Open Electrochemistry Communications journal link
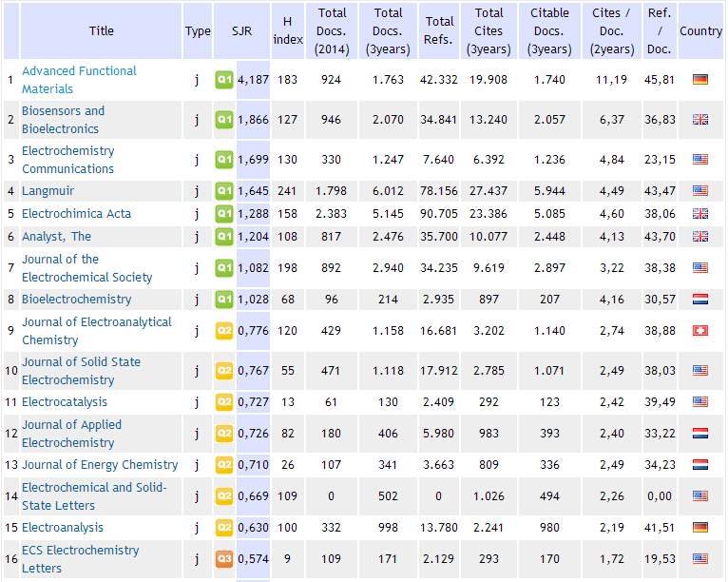 [x=67, y=160]
